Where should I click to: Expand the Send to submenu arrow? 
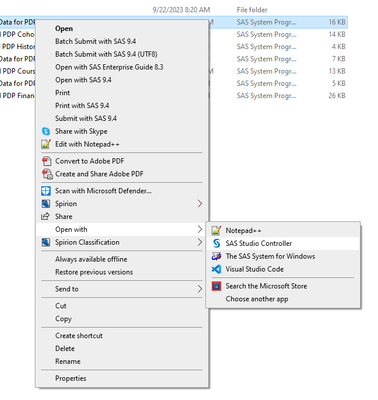pyautogui.click(x=199, y=289)
